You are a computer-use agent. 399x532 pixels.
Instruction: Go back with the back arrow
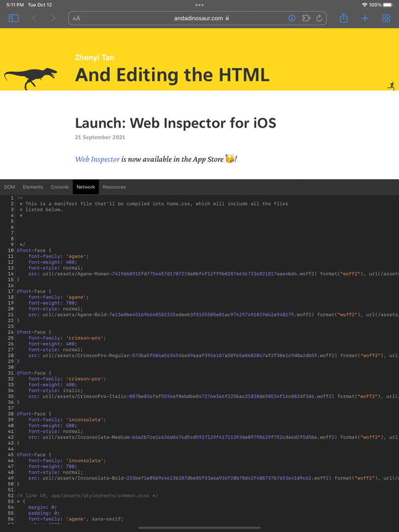coord(34,18)
